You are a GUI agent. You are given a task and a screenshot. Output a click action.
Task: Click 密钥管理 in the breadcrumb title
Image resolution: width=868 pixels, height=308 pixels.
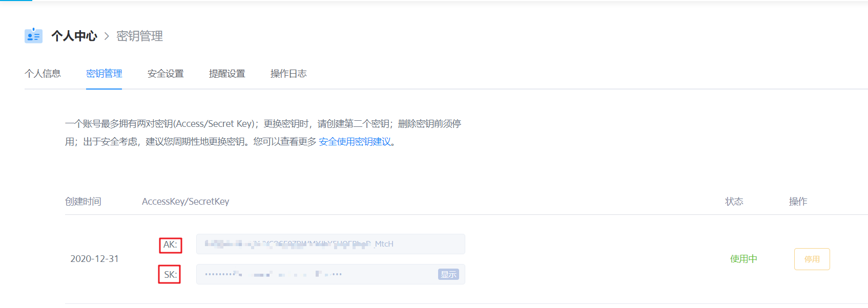pyautogui.click(x=139, y=36)
